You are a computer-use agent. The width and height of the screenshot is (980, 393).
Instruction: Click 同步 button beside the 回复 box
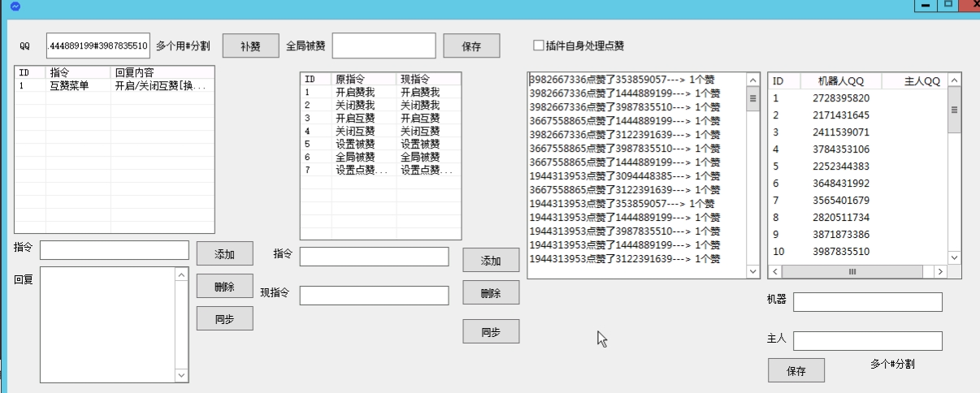tap(224, 318)
